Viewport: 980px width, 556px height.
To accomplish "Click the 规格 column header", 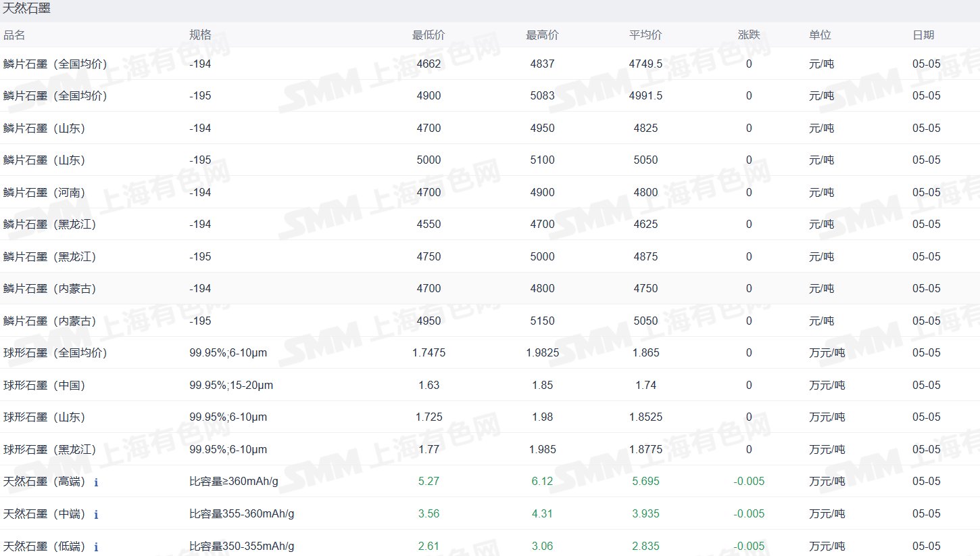I will (x=200, y=35).
